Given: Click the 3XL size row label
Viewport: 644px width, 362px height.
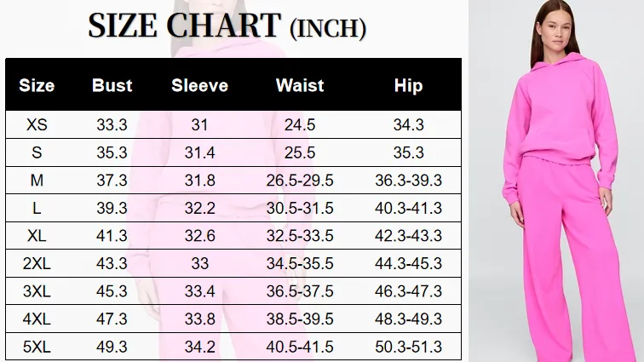Looking at the screenshot, I should click(x=37, y=292).
